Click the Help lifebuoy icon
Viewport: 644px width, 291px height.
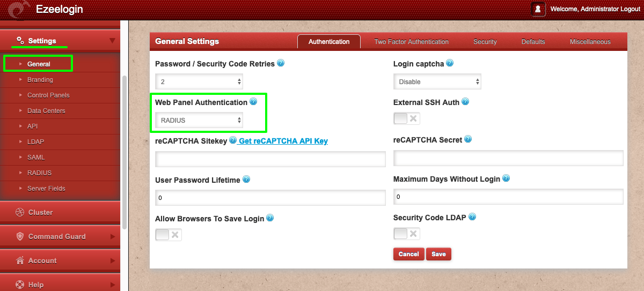click(20, 285)
